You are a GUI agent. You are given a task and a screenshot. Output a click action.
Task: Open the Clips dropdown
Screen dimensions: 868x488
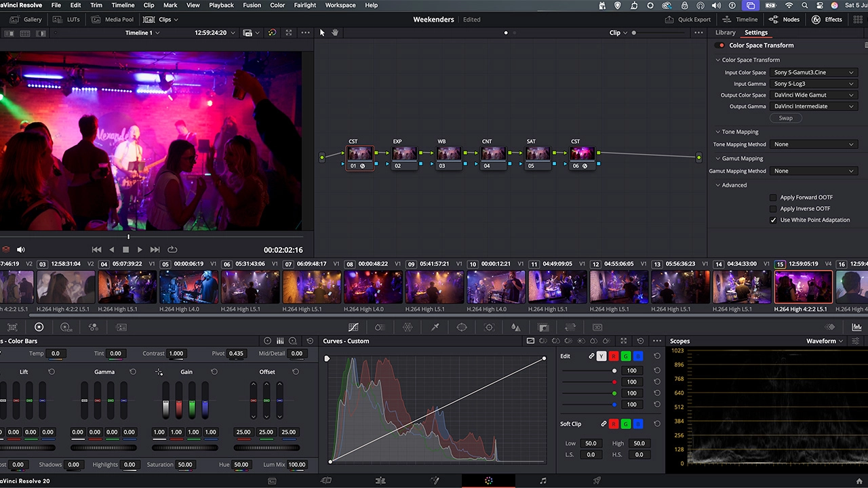coord(161,20)
